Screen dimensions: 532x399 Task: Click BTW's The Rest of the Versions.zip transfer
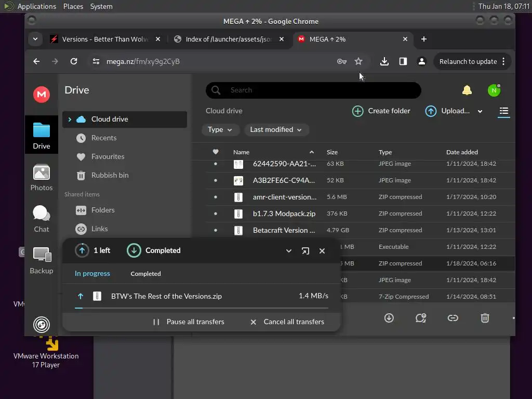[201, 296]
